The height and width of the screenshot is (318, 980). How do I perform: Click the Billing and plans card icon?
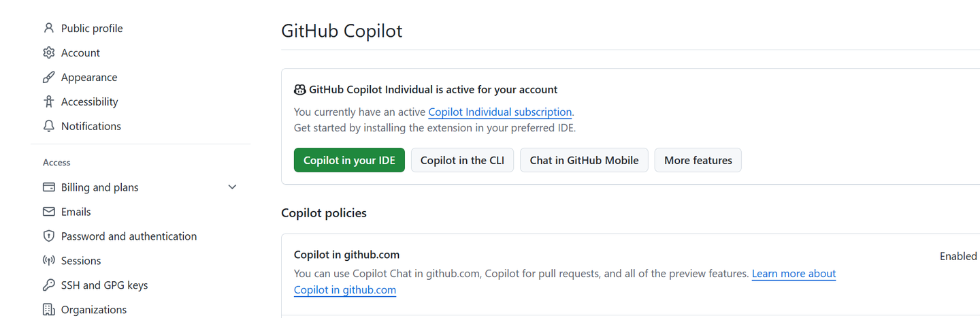tap(48, 187)
